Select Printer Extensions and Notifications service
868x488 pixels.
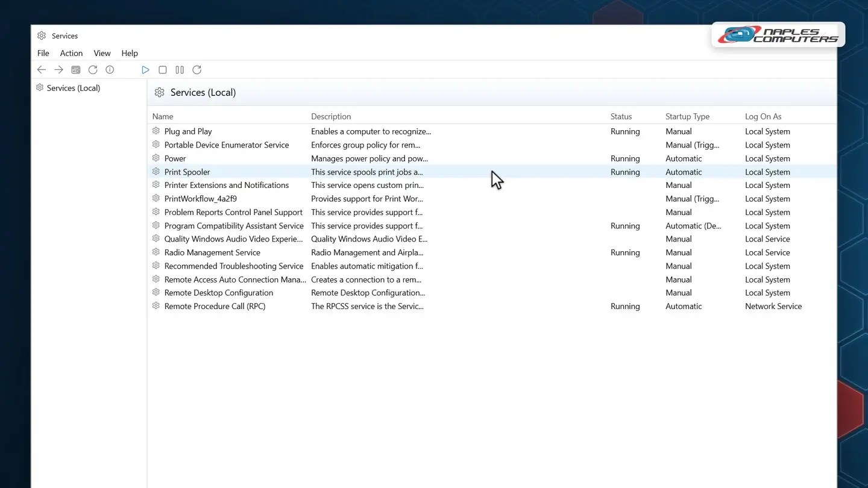227,185
